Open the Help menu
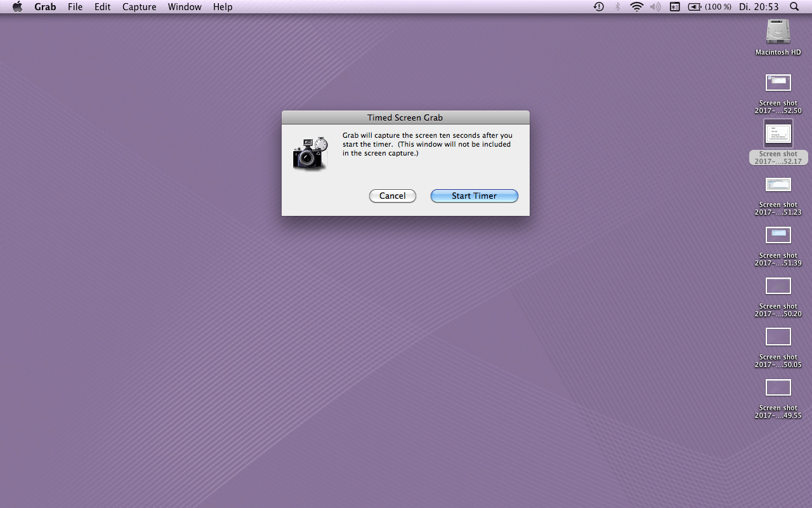812x508 pixels. pos(223,7)
